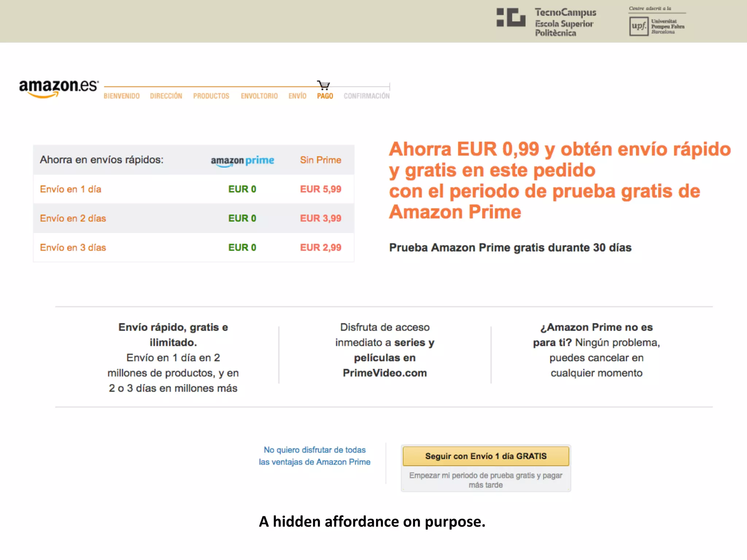This screenshot has height=560, width=747.
Task: Switch to the Envío checkout step
Action: pyautogui.click(x=297, y=96)
